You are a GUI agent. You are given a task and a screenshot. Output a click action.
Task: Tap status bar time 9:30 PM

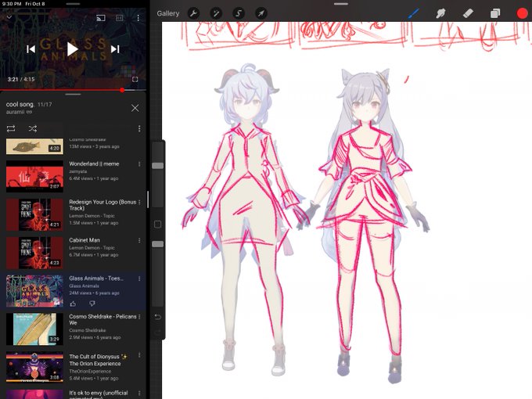12,4
